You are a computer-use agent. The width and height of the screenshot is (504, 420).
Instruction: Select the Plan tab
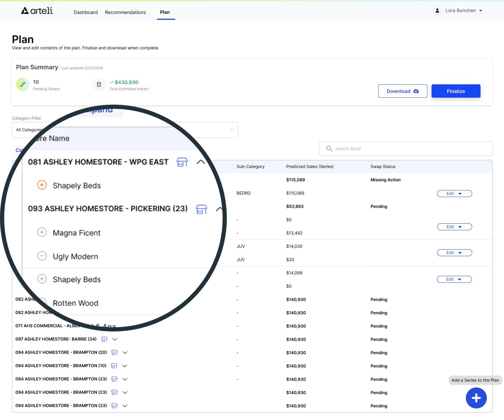[165, 12]
